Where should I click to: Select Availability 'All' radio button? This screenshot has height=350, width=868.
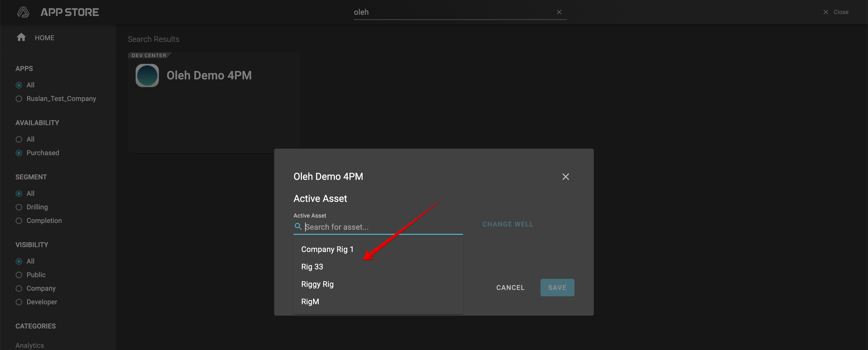(x=19, y=139)
